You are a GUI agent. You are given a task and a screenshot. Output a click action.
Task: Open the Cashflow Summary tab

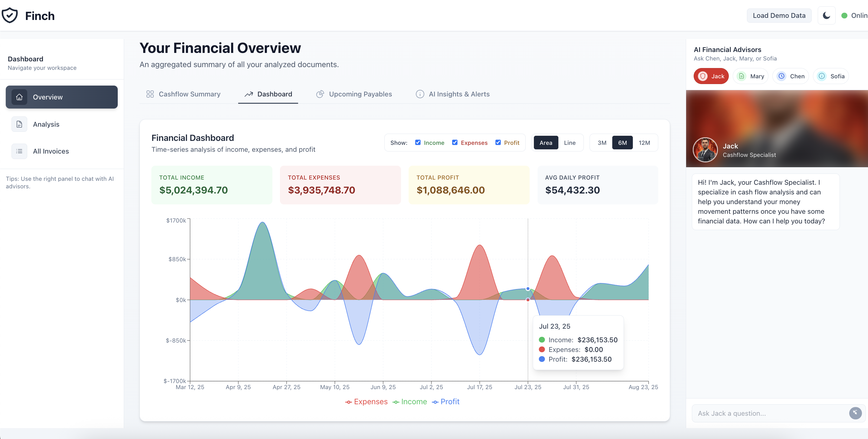[x=183, y=94]
